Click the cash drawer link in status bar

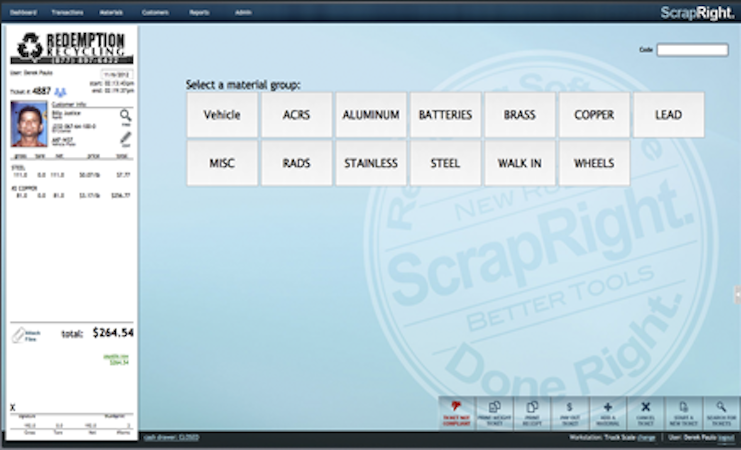pyautogui.click(x=171, y=437)
